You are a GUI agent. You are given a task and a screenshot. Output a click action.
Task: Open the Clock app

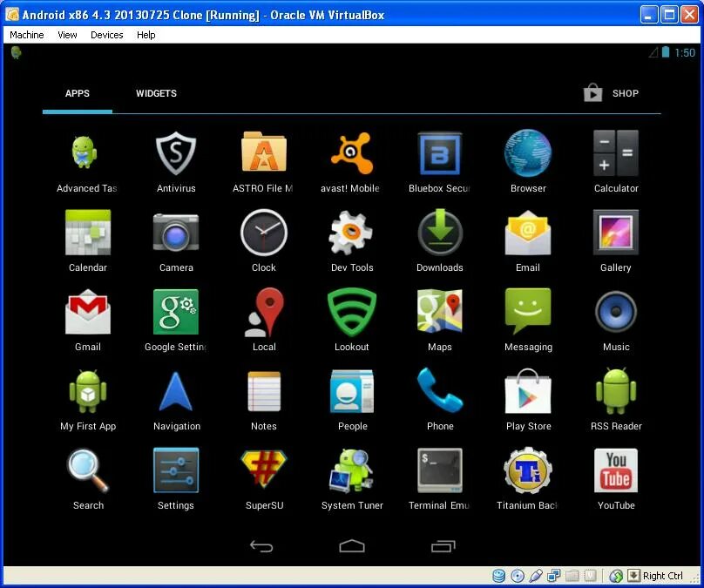[x=263, y=233]
